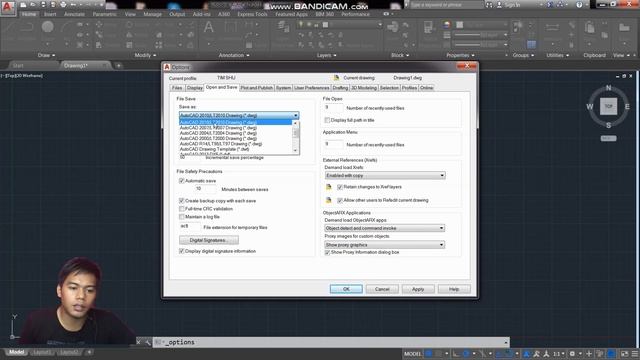Toggle Create backup copy with each save
640x360 pixels.
point(182,200)
